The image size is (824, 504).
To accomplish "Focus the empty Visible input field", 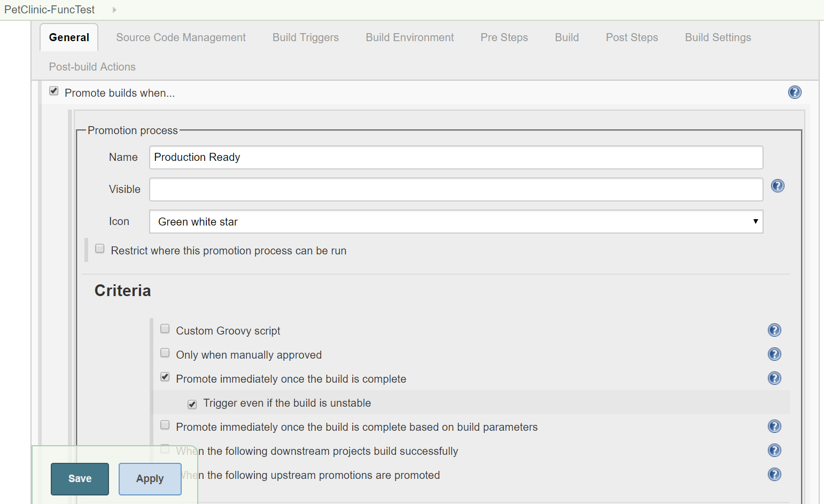I will pyautogui.click(x=456, y=190).
